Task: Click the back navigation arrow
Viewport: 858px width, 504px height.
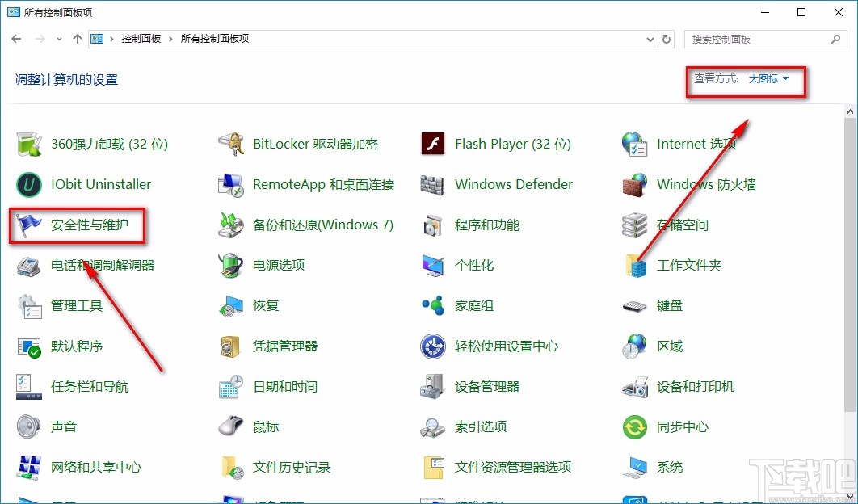Action: point(17,38)
